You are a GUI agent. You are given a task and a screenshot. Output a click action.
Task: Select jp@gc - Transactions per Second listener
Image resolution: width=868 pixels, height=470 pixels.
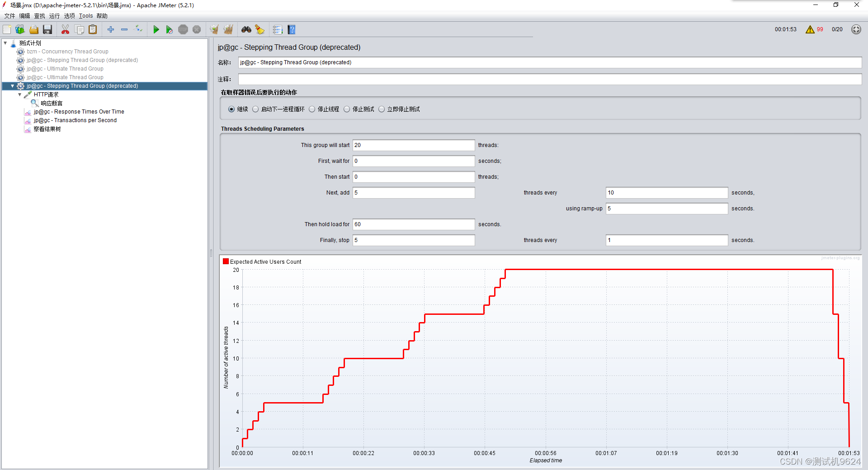(x=75, y=120)
